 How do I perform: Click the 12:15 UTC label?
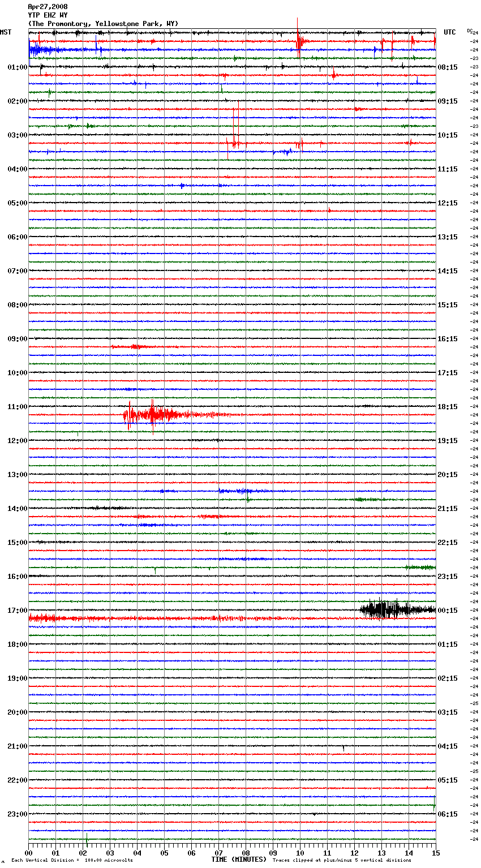(448, 203)
